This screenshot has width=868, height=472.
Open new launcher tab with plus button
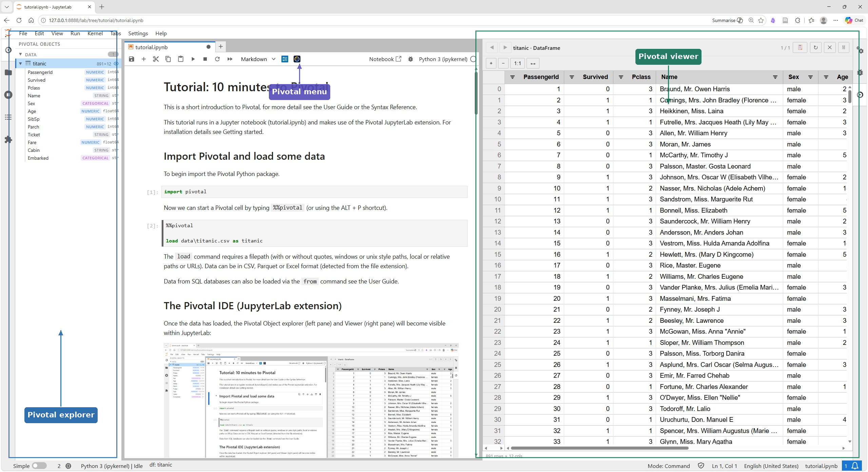pyautogui.click(x=221, y=47)
